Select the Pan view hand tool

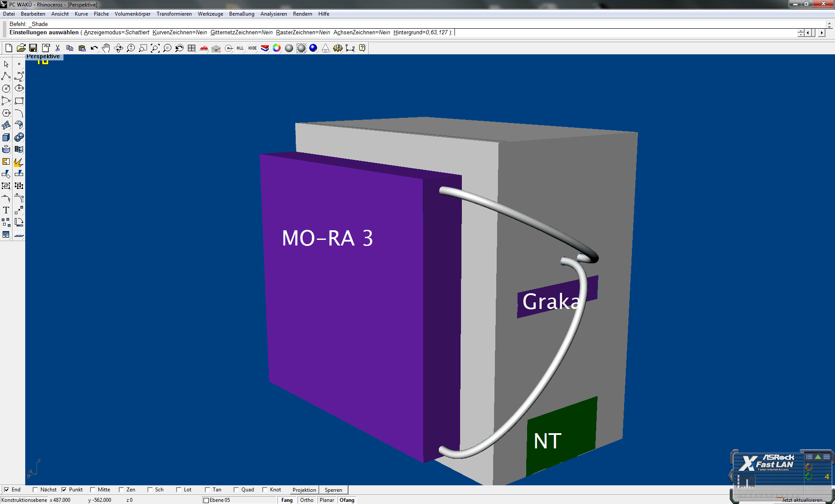(106, 48)
